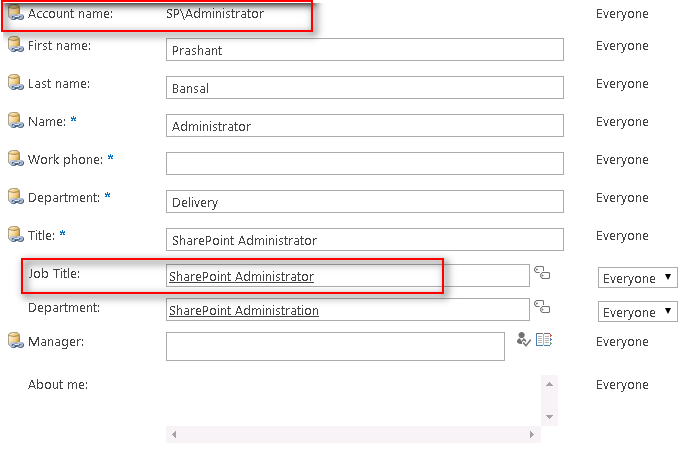Click the left arrow of horizontal scrollbar

click(173, 435)
